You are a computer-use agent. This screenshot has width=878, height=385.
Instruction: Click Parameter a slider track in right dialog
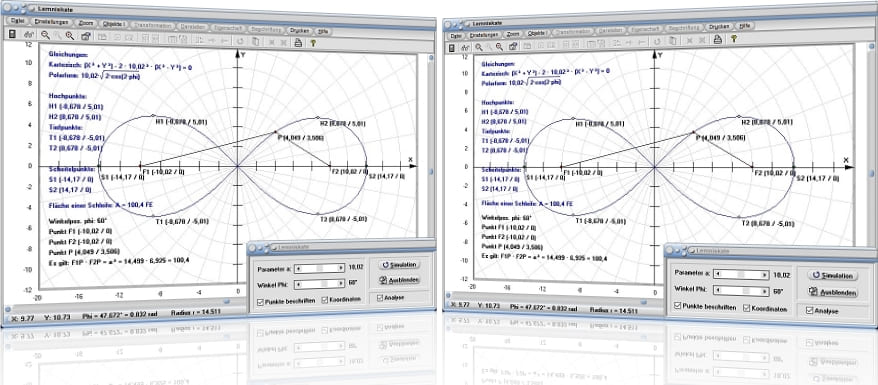pyautogui.click(x=742, y=275)
